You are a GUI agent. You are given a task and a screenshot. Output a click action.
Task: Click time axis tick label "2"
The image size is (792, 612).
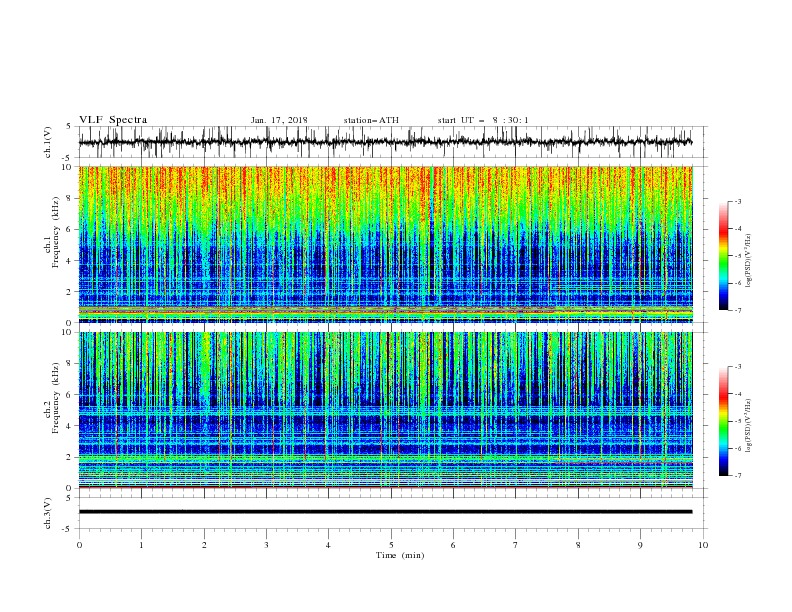pyautogui.click(x=204, y=545)
